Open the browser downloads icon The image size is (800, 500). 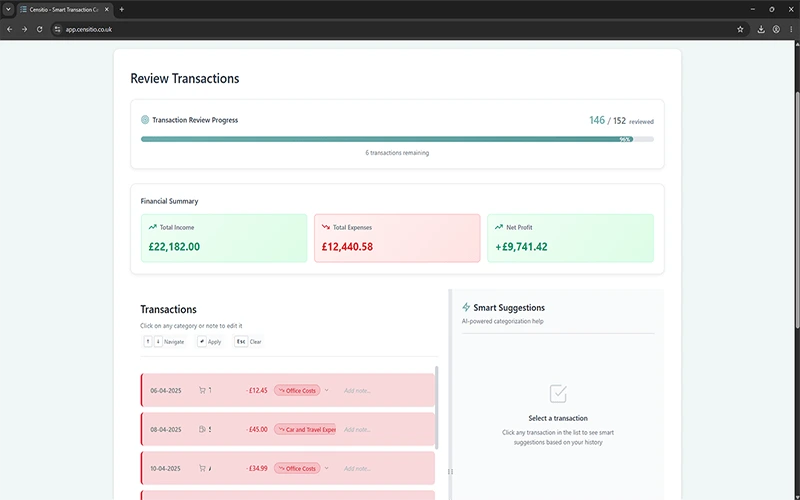[761, 30]
